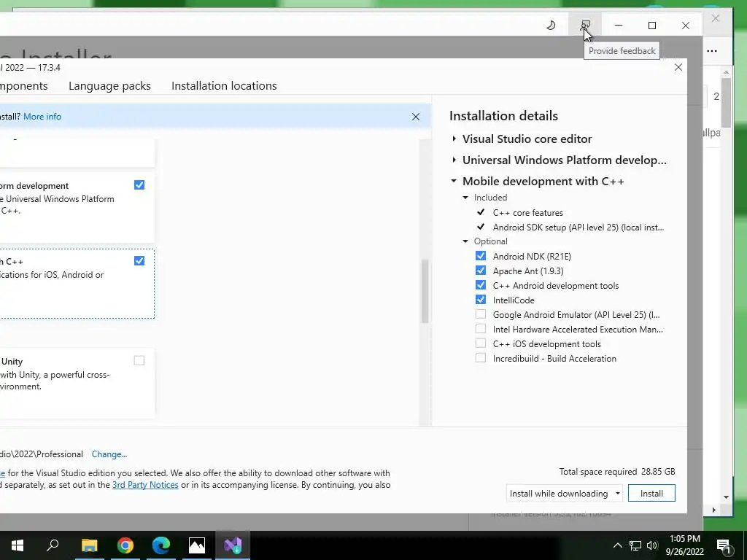Collapse the Optional components group
Viewport: 747px width, 560px height.
pos(465,241)
